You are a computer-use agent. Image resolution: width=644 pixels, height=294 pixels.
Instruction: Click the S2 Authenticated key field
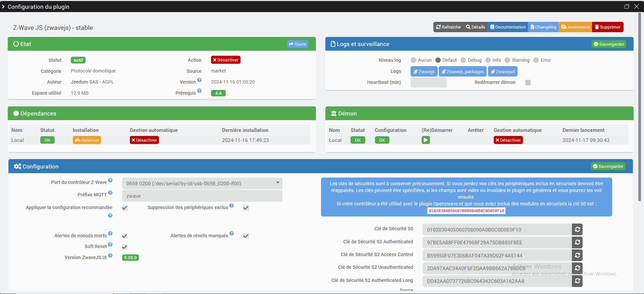click(497, 242)
